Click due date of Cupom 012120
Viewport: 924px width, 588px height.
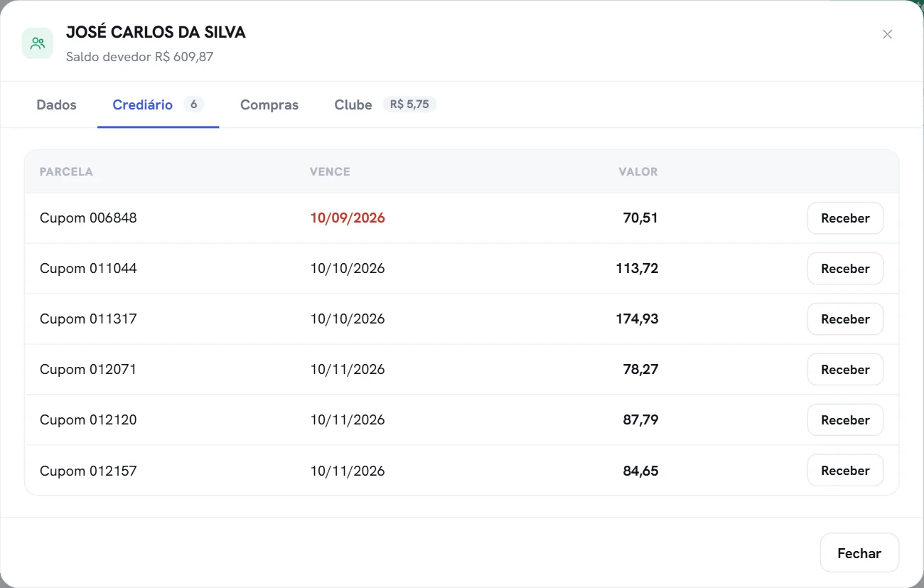[348, 420]
